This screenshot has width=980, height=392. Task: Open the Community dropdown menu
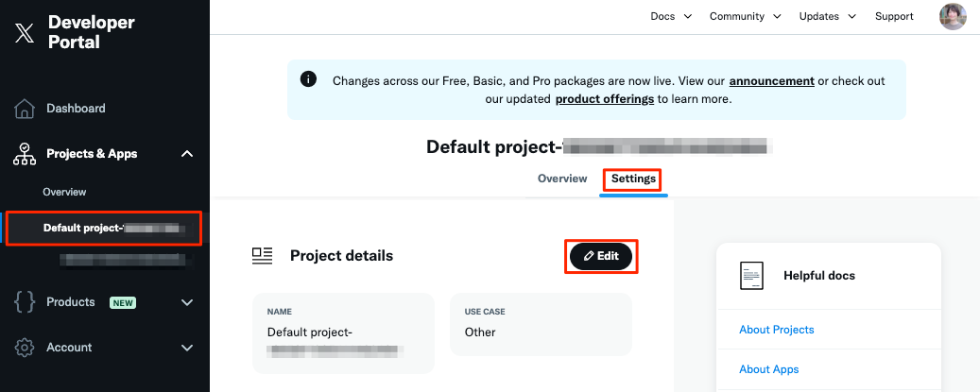pyautogui.click(x=745, y=16)
